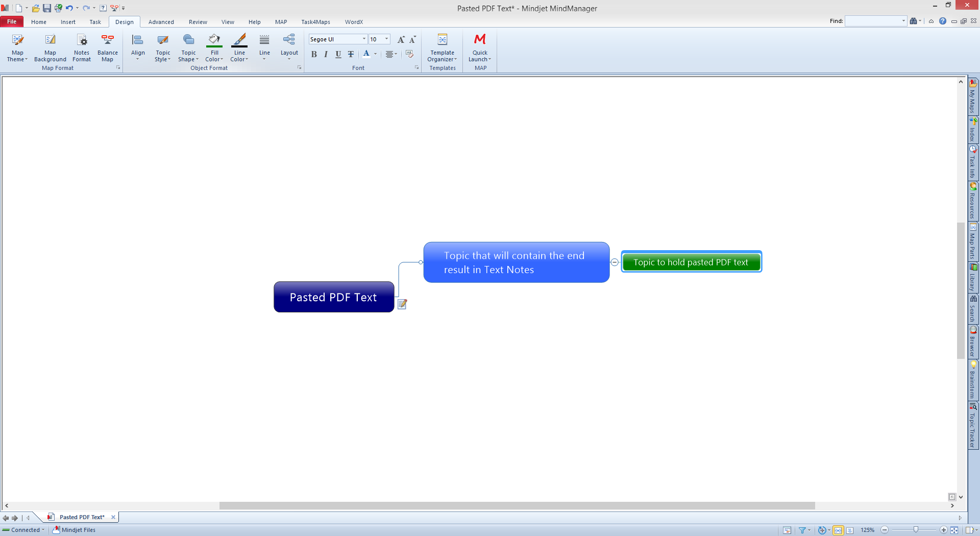Click the Map Background icon
This screenshot has height=536, width=980.
50,41
